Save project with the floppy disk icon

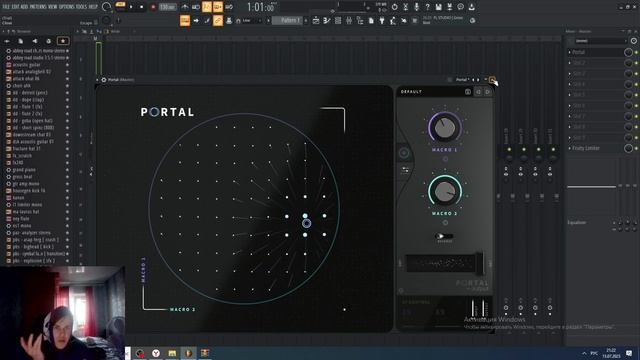[x=438, y=7]
